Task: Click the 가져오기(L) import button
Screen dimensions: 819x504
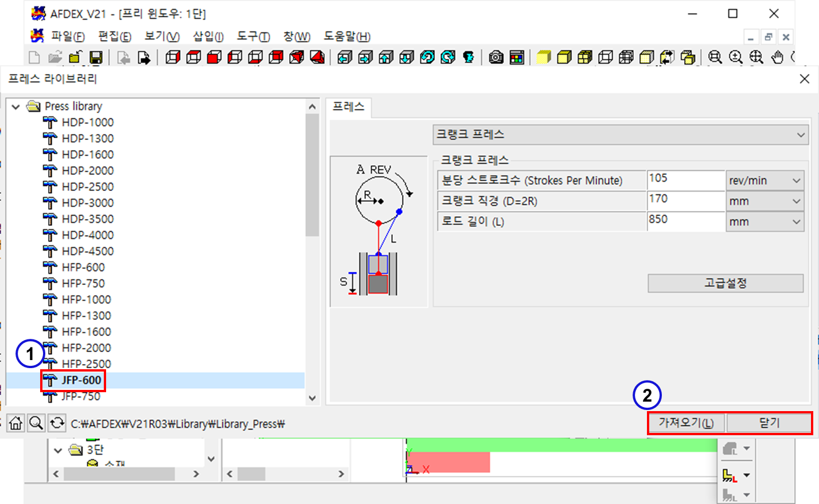Action: pos(686,423)
